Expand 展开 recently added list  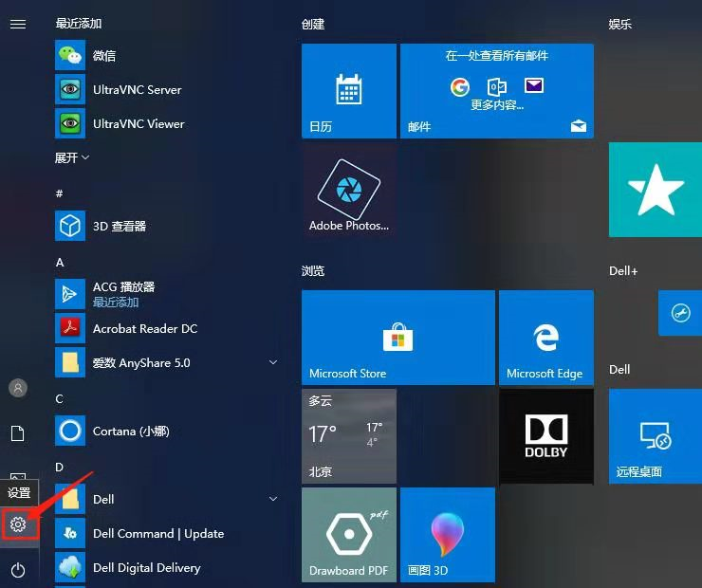pyautogui.click(x=72, y=158)
